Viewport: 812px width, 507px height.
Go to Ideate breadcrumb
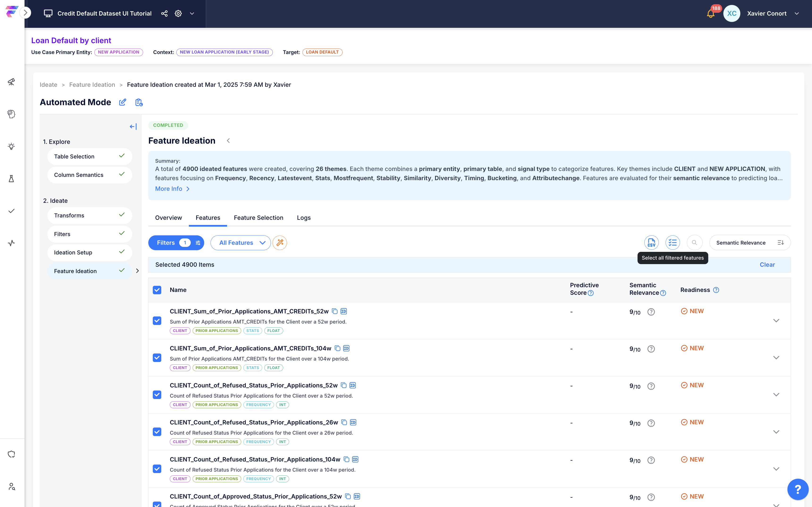coord(48,85)
